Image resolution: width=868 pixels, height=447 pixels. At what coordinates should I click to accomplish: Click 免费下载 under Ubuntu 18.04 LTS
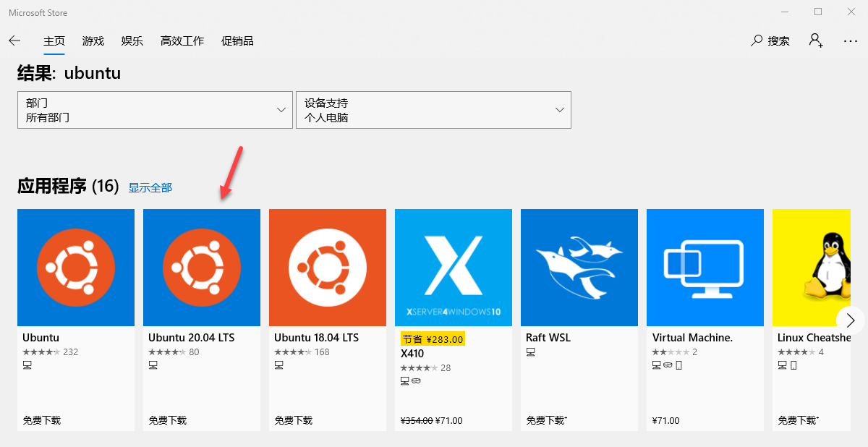coord(294,420)
